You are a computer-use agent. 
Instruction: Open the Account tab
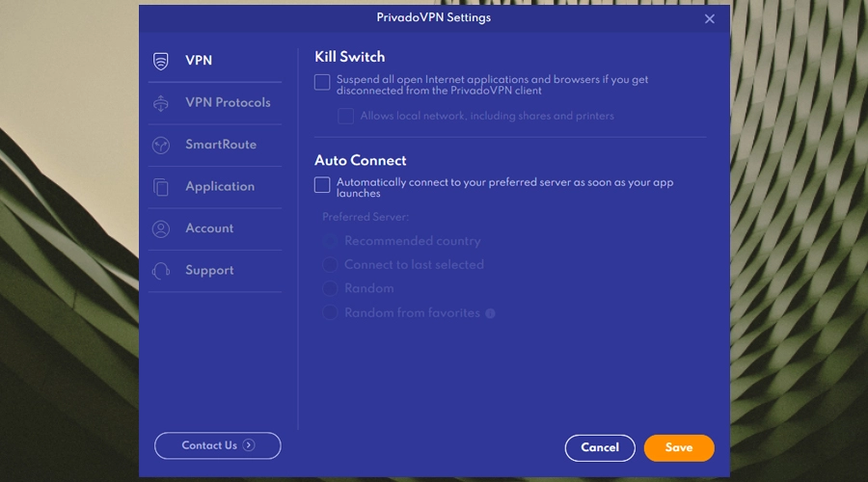click(215, 228)
